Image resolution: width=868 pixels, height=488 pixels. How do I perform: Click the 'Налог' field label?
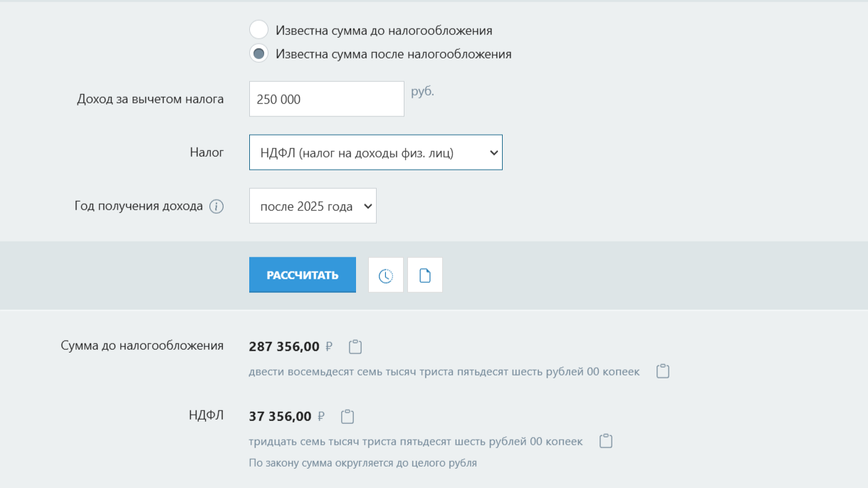coord(207,152)
